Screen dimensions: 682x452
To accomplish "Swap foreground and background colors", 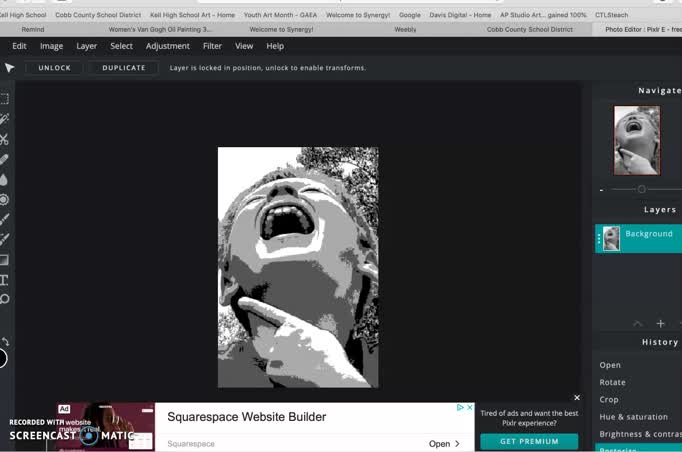I will (4, 341).
